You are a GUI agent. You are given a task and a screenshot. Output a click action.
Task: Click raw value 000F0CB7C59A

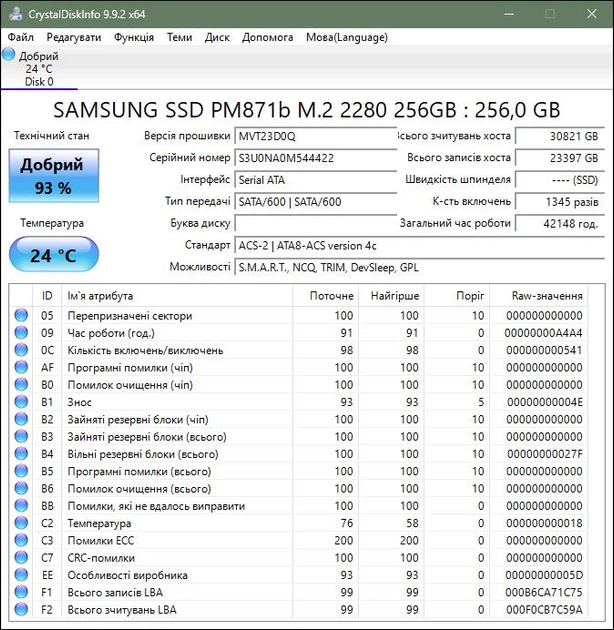pos(544,610)
